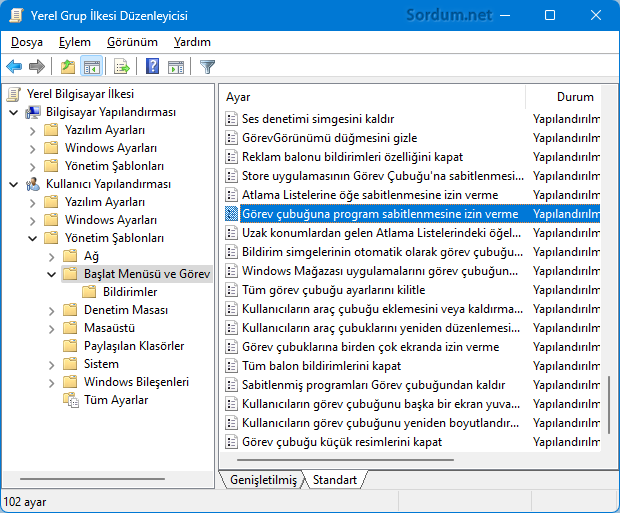Viewport: 620px width, 513px height.
Task: Collapse 'Bilgisayar Yapılandırması' node
Action: [x=14, y=112]
